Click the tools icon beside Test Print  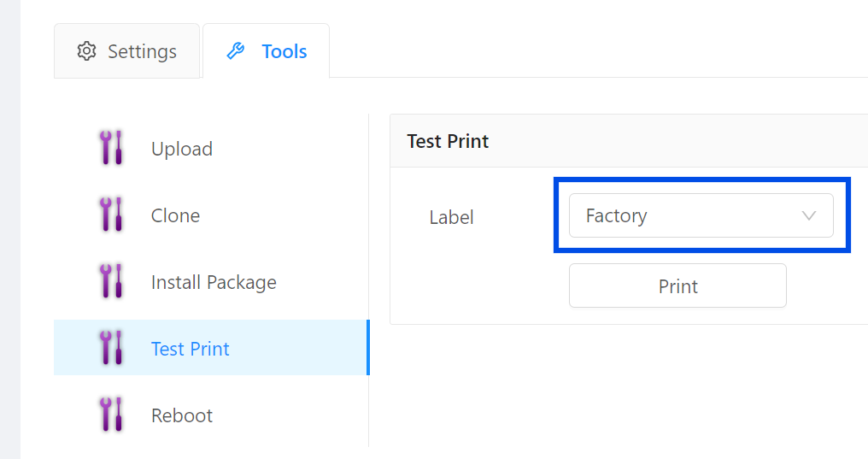click(x=111, y=348)
